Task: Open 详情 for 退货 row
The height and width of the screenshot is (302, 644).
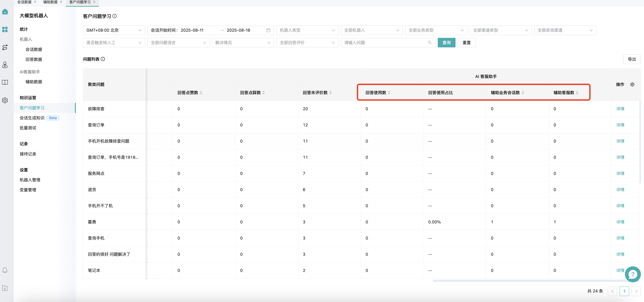Action: pos(620,190)
